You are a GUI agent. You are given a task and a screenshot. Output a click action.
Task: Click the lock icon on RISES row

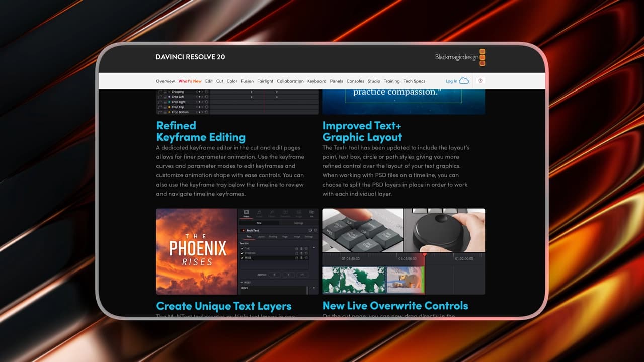(296, 258)
